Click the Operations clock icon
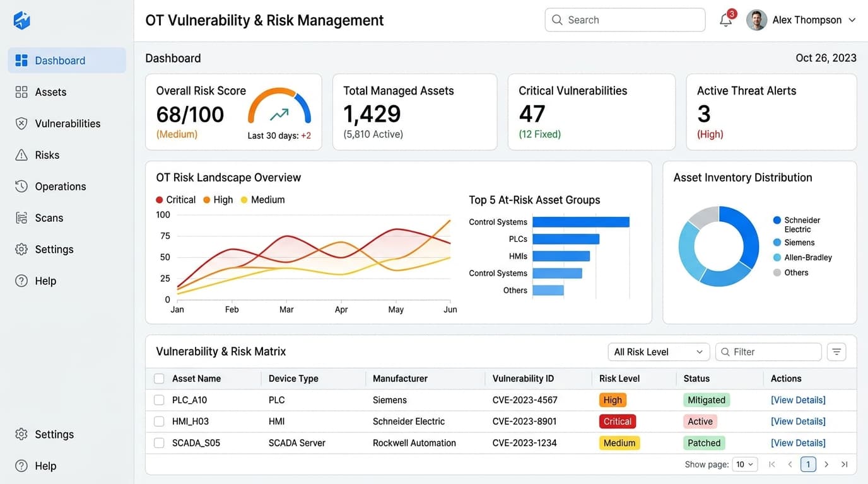 (21, 187)
